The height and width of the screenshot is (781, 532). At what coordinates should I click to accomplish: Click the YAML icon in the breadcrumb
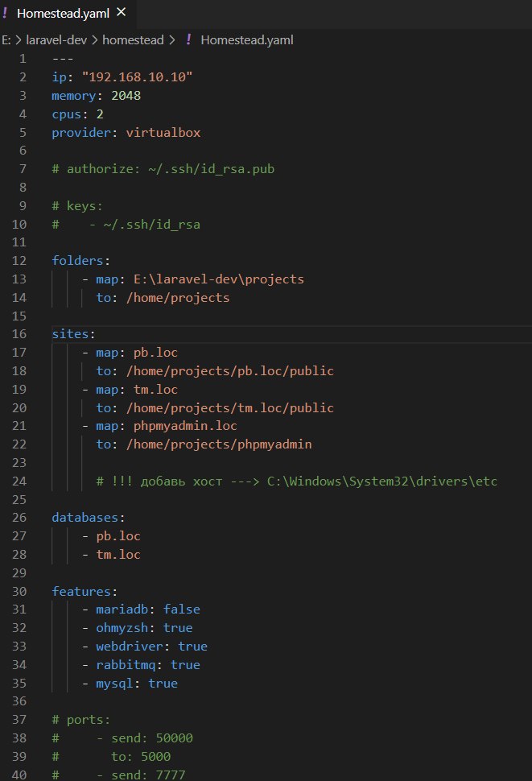[188, 39]
